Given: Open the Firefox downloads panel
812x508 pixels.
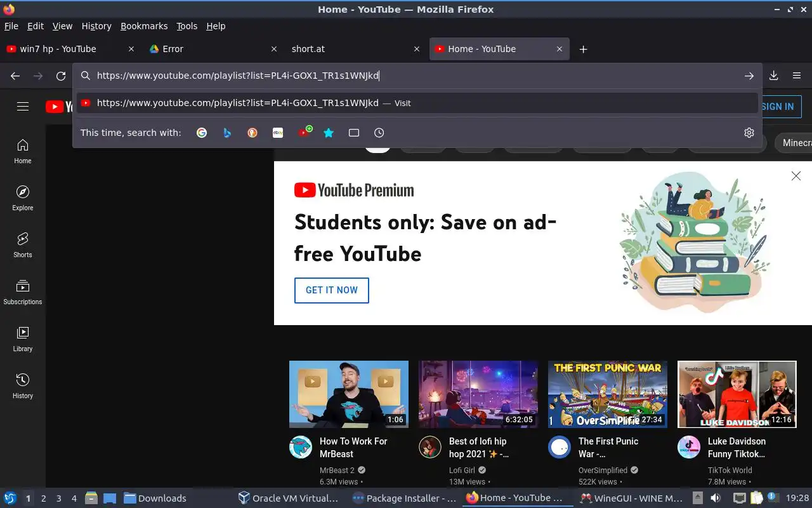Looking at the screenshot, I should 774,76.
